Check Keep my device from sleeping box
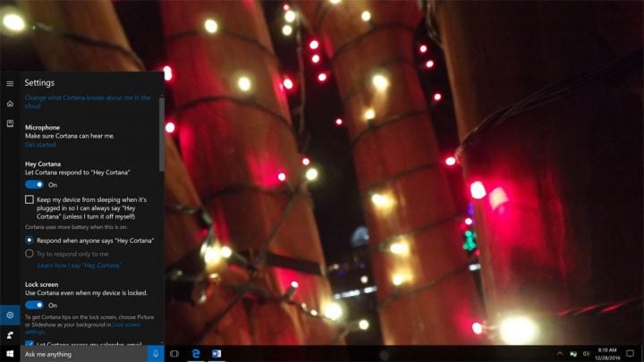The width and height of the screenshot is (644, 362). pyautogui.click(x=30, y=199)
